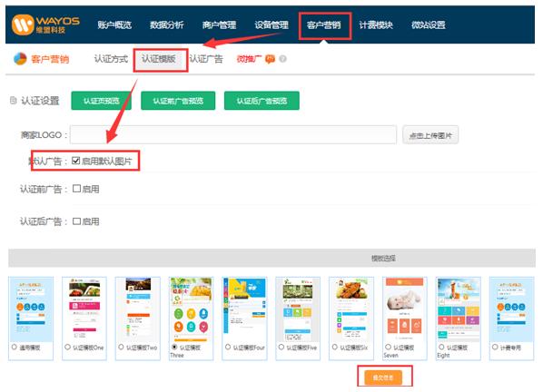This screenshot has width=543, height=392.
Task: Open the 设备管理 top menu
Action: 271,24
